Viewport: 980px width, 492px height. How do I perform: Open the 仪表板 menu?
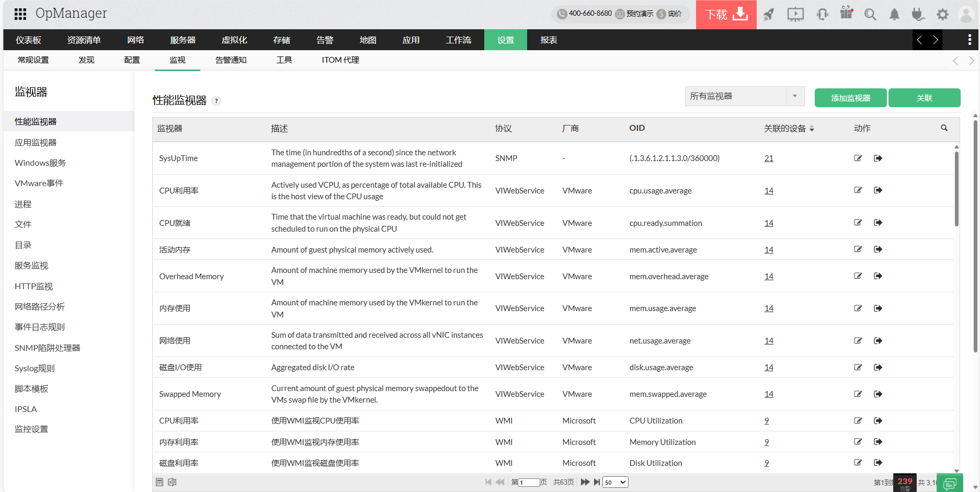28,40
